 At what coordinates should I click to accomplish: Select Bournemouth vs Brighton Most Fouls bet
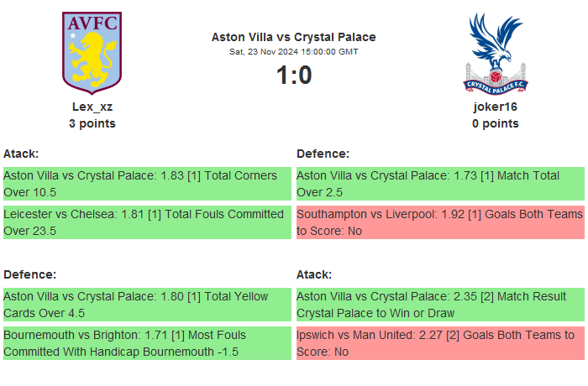[x=147, y=343]
